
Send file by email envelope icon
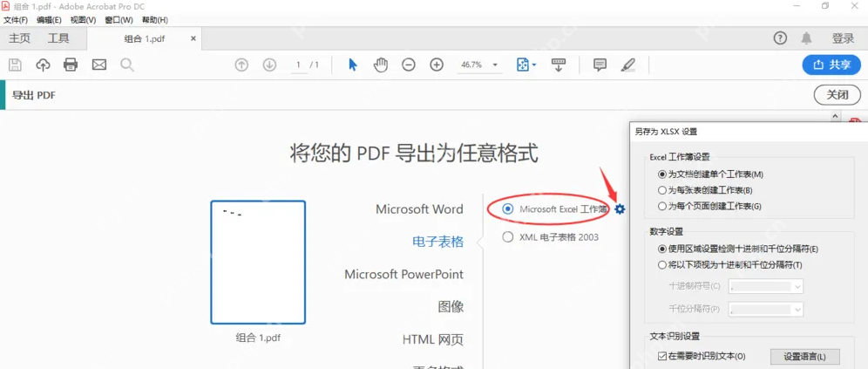[99, 65]
